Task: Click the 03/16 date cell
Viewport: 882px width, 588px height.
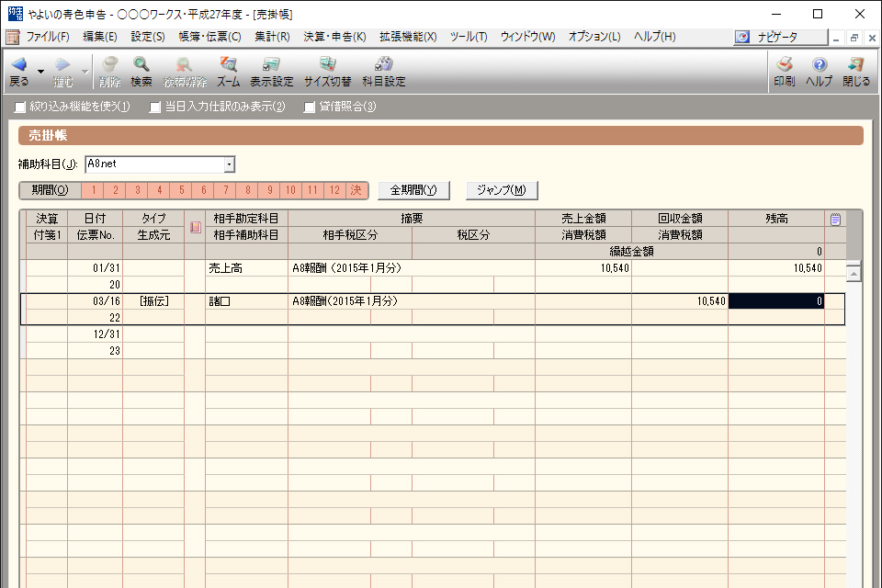Action: click(95, 301)
